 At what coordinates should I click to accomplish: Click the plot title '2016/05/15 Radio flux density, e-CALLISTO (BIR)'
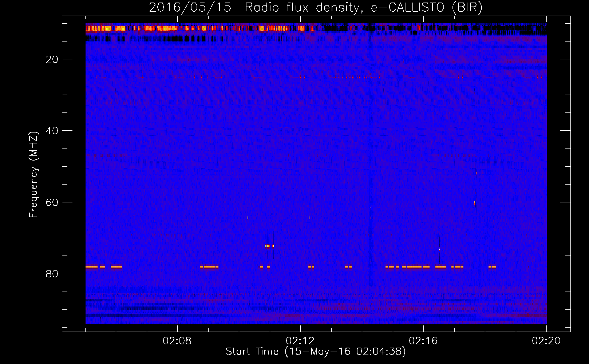click(316, 7)
